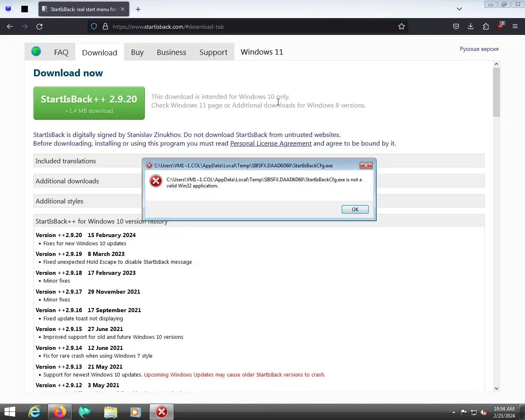525x420 pixels.
Task: Bookmark this page with the star icon
Action: pyautogui.click(x=402, y=27)
